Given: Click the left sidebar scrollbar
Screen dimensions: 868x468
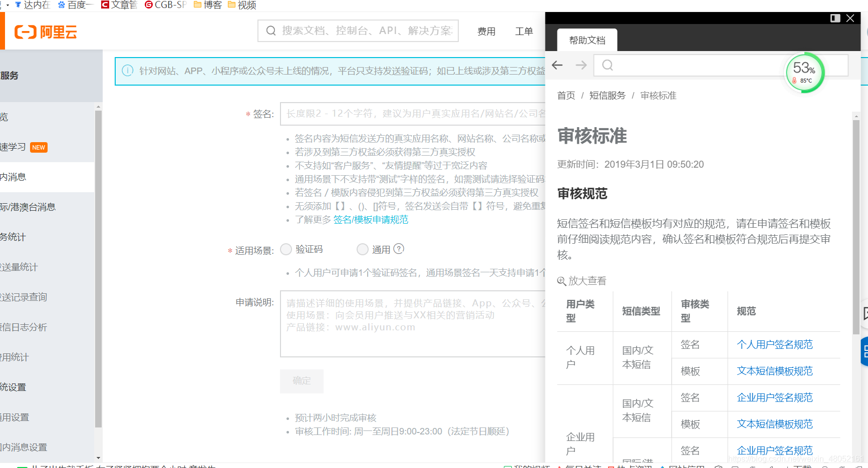Looking at the screenshot, I should [x=98, y=269].
